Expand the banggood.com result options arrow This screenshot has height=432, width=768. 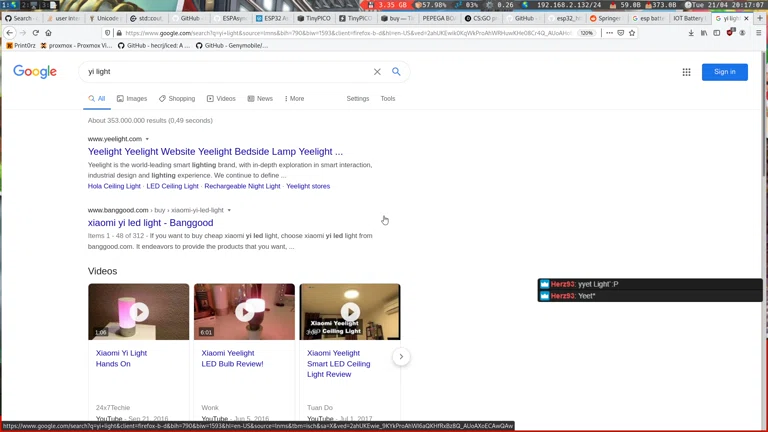[229, 210]
